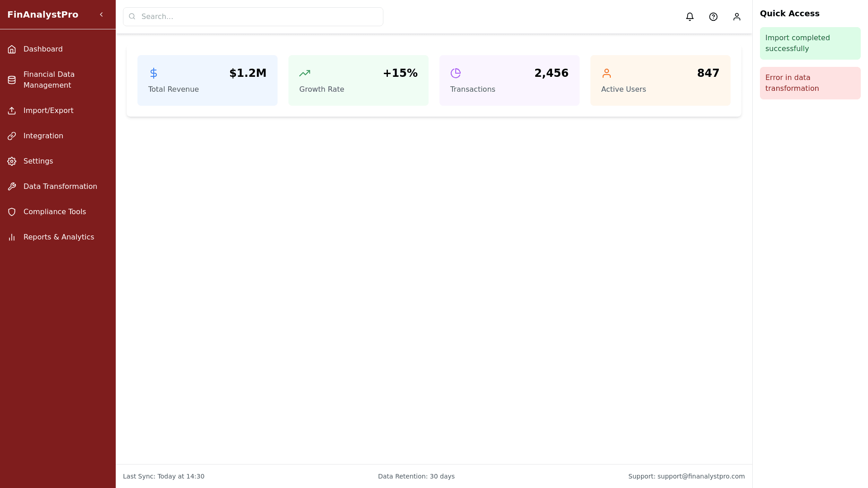868x488 pixels.
Task: Collapse the sidebar with the chevron
Action: pyautogui.click(x=101, y=14)
